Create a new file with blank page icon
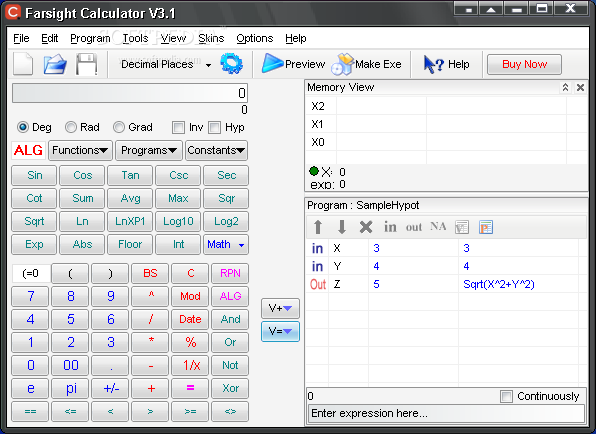This screenshot has width=596, height=434. tap(23, 64)
